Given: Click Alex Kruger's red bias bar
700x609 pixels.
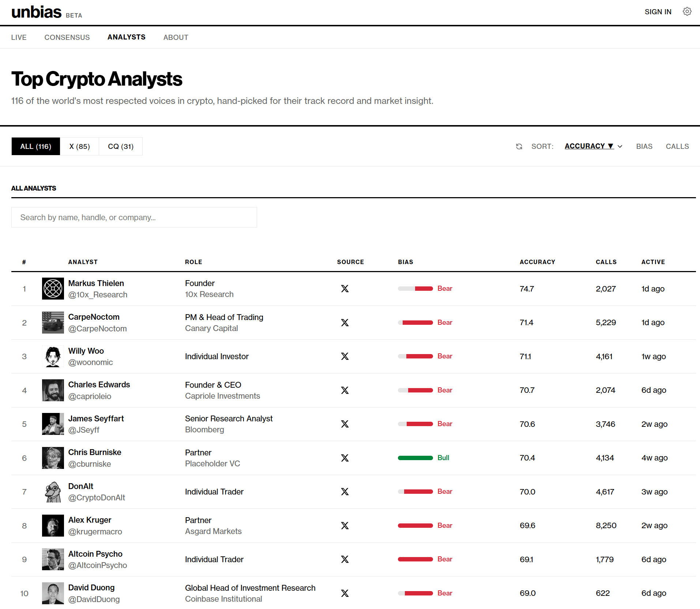Looking at the screenshot, I should 415,526.
